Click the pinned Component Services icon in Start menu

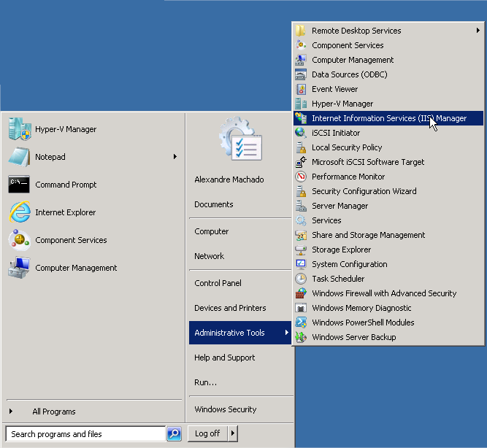[x=20, y=240]
